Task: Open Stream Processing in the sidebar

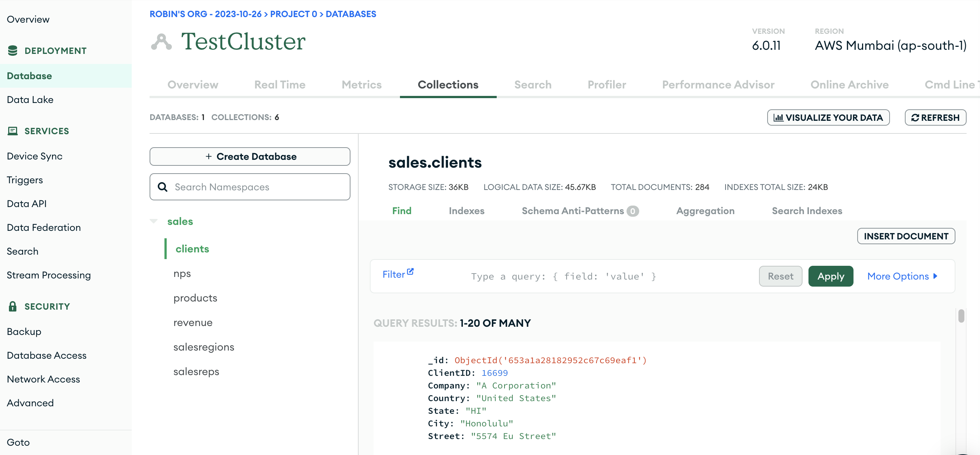Action: point(49,275)
